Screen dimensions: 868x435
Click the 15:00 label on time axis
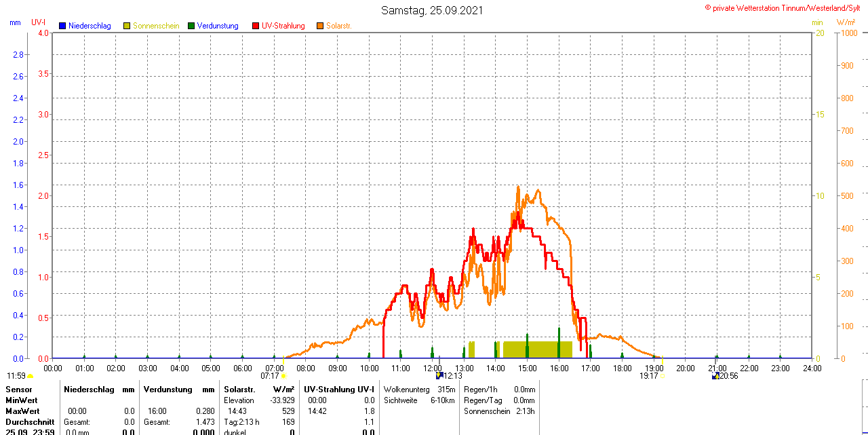(x=527, y=368)
